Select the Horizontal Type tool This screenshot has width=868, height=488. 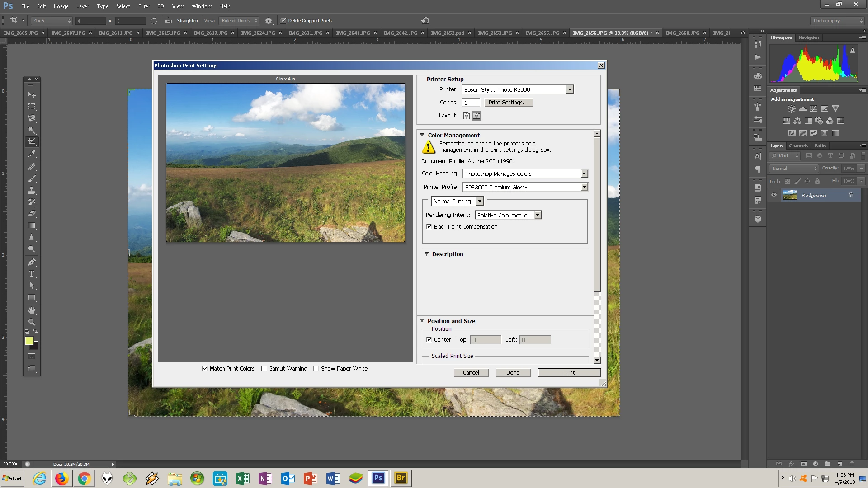(x=32, y=274)
